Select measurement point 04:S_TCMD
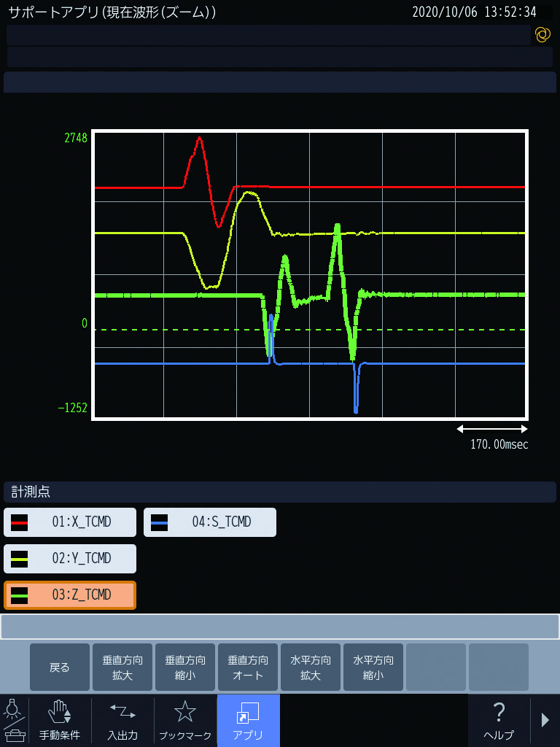Screen dimensions: 560x747 (210, 522)
